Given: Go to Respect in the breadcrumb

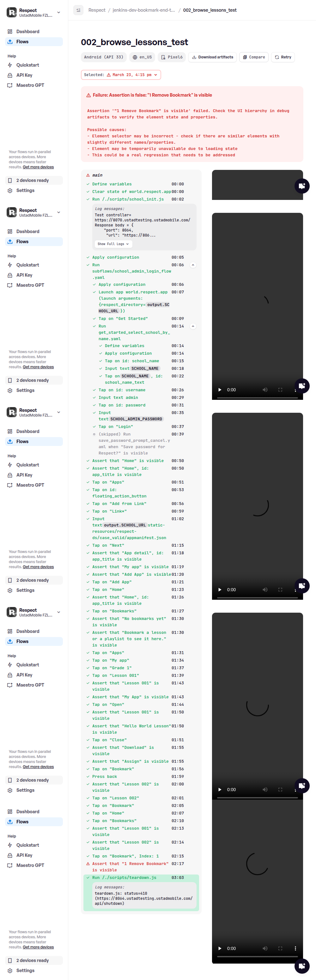Looking at the screenshot, I should tap(97, 10).
